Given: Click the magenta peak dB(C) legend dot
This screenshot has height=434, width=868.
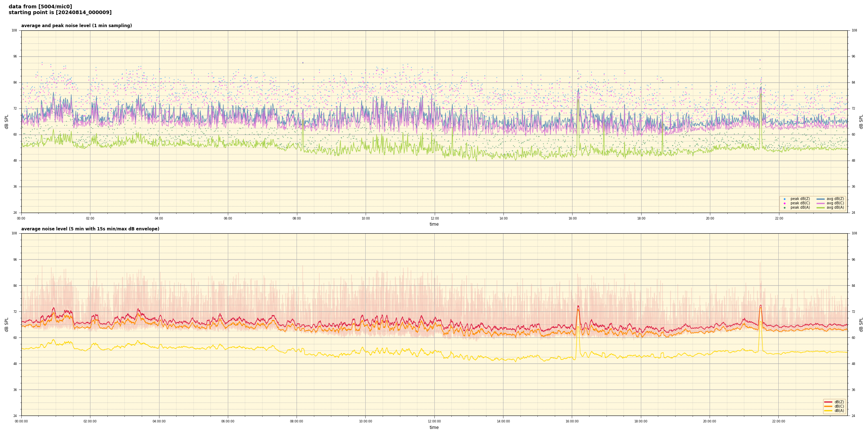Looking at the screenshot, I should pos(784,203).
